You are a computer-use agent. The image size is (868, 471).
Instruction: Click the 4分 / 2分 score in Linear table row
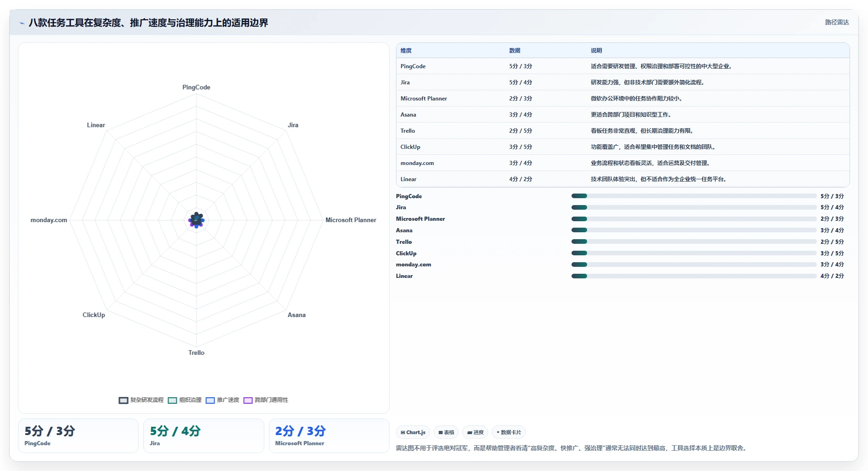point(520,179)
